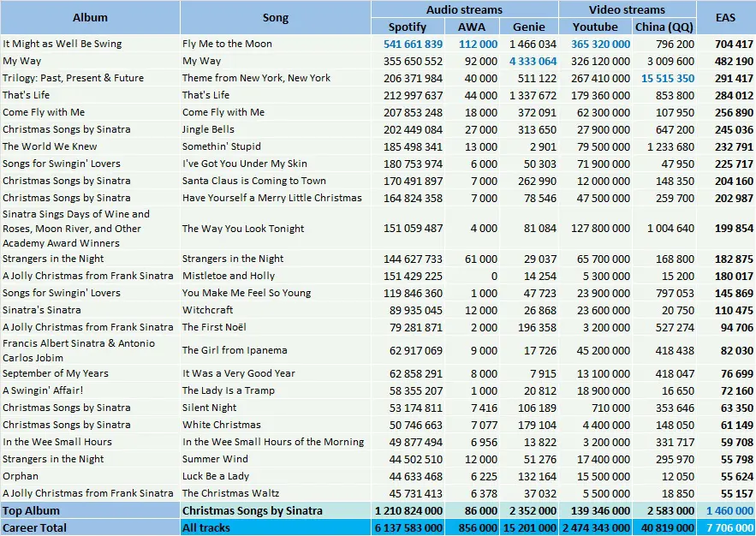Click AWA value 112 000
Viewport: 756px width, 536px height.
478,45
